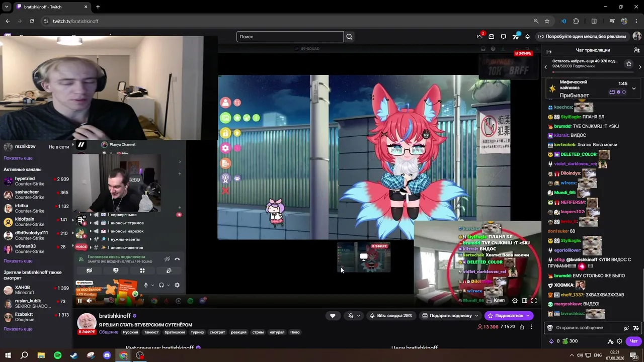Toggle follow heart for bratishkinoff

tap(333, 316)
